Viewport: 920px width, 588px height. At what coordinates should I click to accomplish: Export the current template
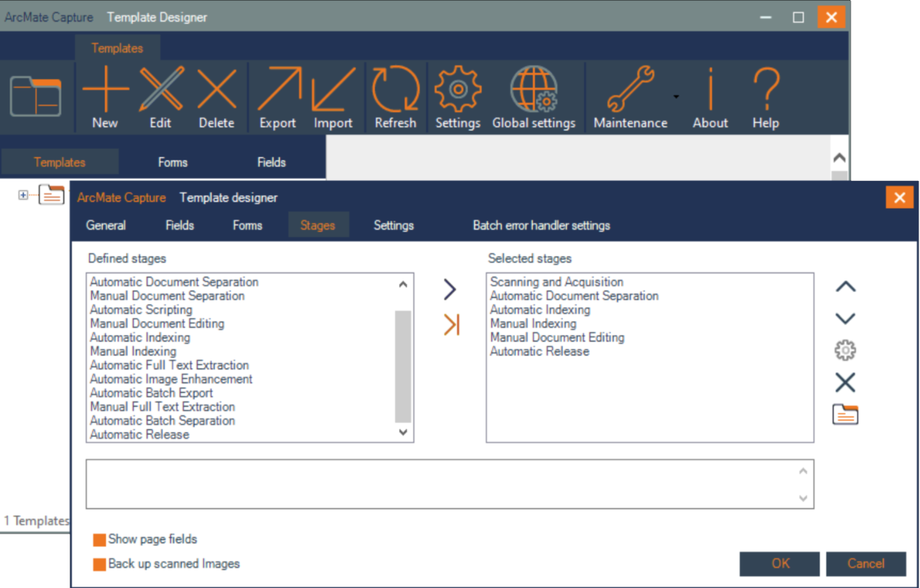coord(277,95)
